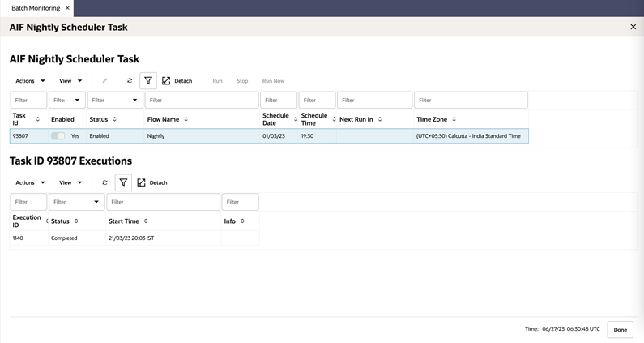Open View menu in scheduler task toolbar
Image resolution: width=644 pixels, height=343 pixels.
coord(70,80)
